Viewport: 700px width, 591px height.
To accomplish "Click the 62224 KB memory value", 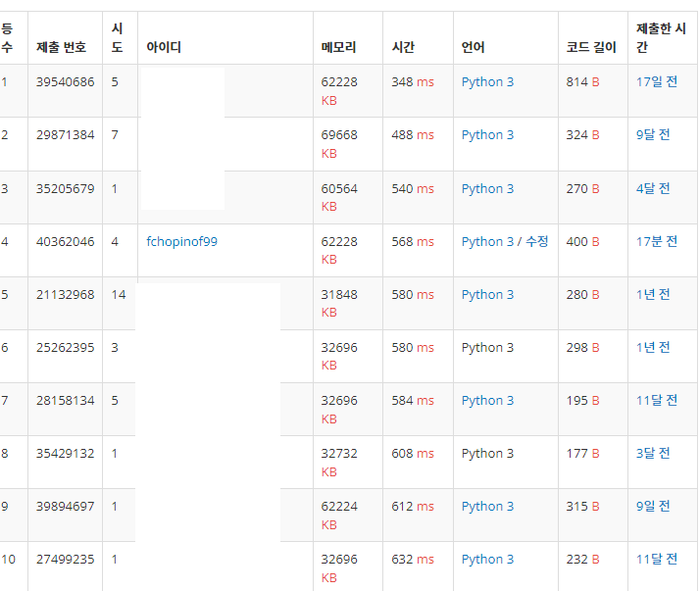I will coord(339,516).
